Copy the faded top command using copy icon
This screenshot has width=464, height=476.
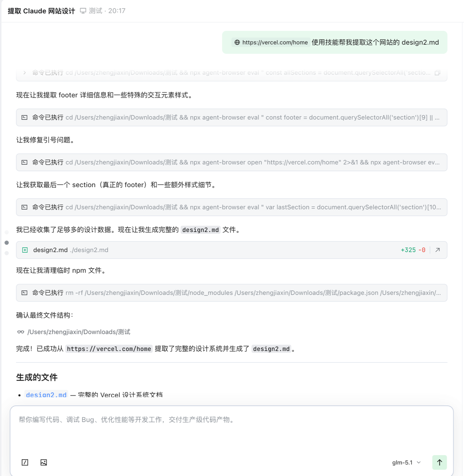pos(437,73)
